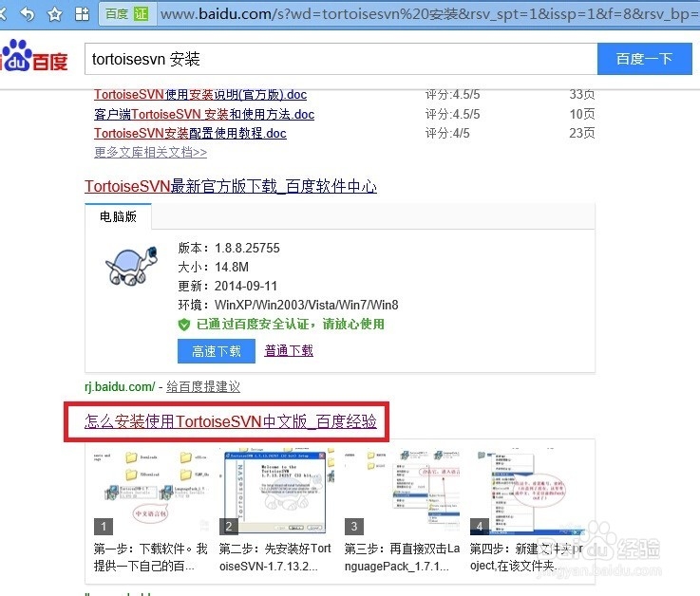Open TortoiseSVN最新官方版下载_百度软件中心 result
Screen dimensions: 700x596
231,186
